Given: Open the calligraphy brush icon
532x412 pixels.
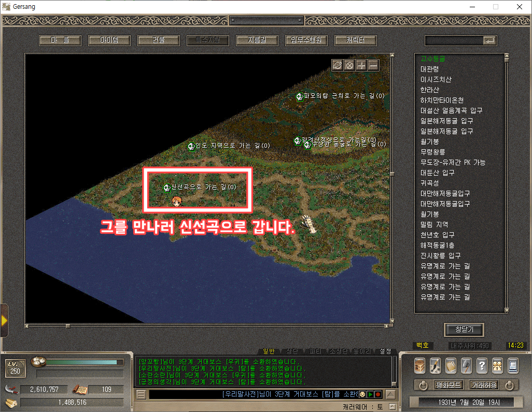Looking at the screenshot, I should (436, 366).
